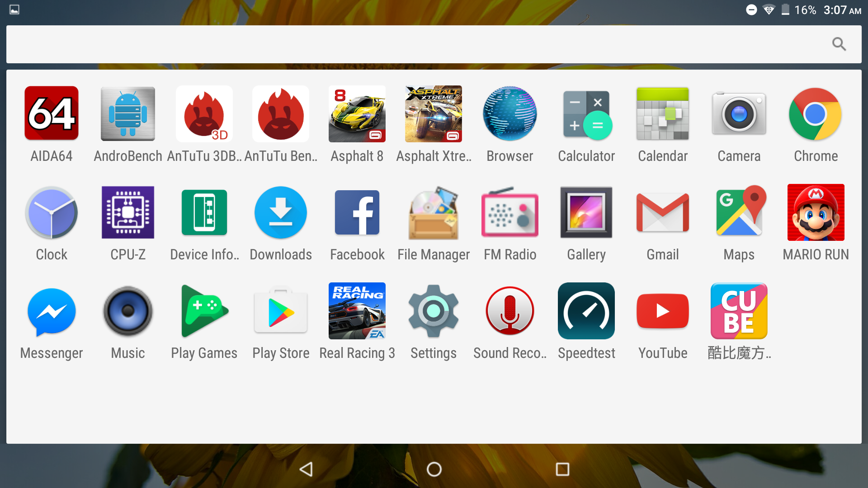The image size is (868, 488).
Task: Tap the 3:07 AM clock text
Action: (842, 10)
